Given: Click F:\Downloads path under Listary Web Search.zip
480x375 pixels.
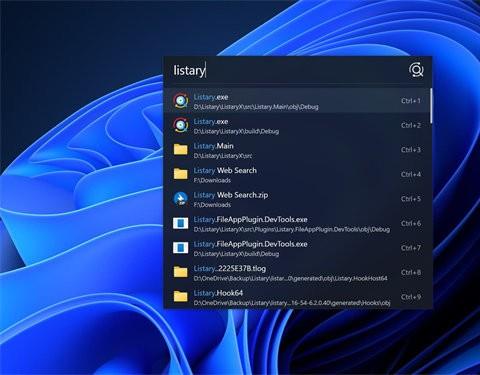Looking at the screenshot, I should pos(212,205).
